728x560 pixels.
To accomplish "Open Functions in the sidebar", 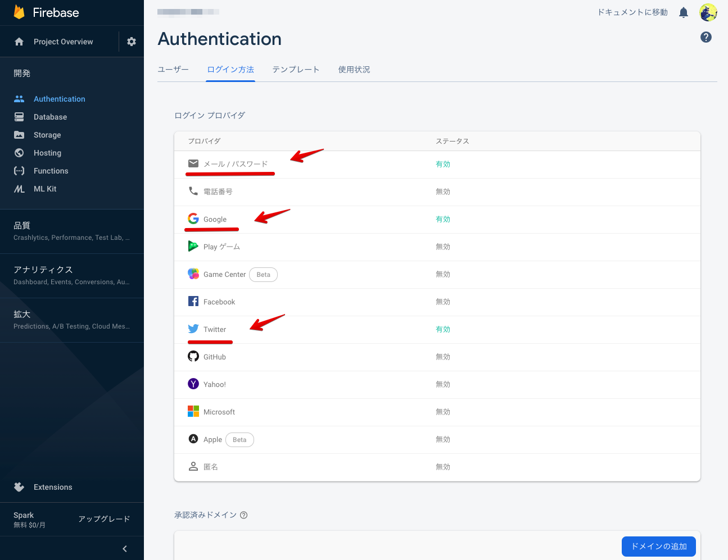I will pos(51,171).
